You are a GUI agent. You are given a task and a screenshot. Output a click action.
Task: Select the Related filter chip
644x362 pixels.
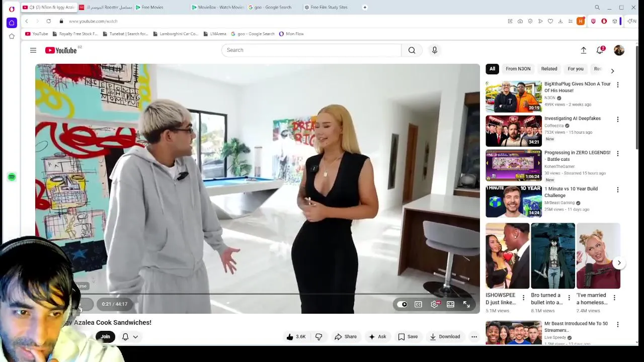click(549, 69)
